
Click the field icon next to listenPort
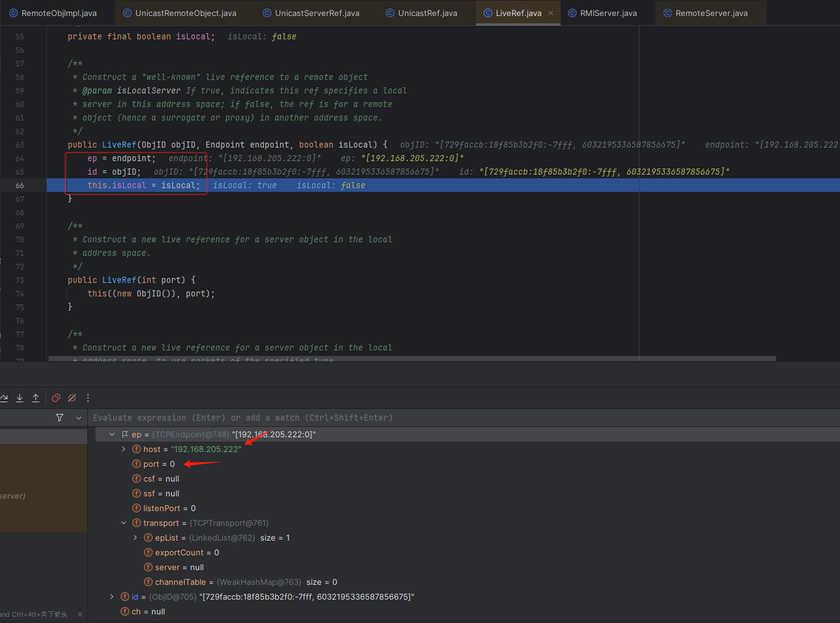[x=137, y=508]
